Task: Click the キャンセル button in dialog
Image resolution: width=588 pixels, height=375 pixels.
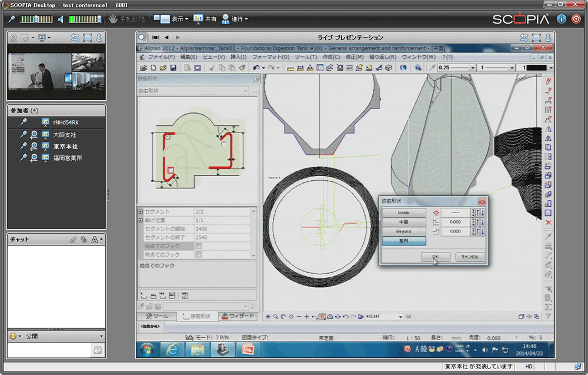Action: tap(470, 257)
